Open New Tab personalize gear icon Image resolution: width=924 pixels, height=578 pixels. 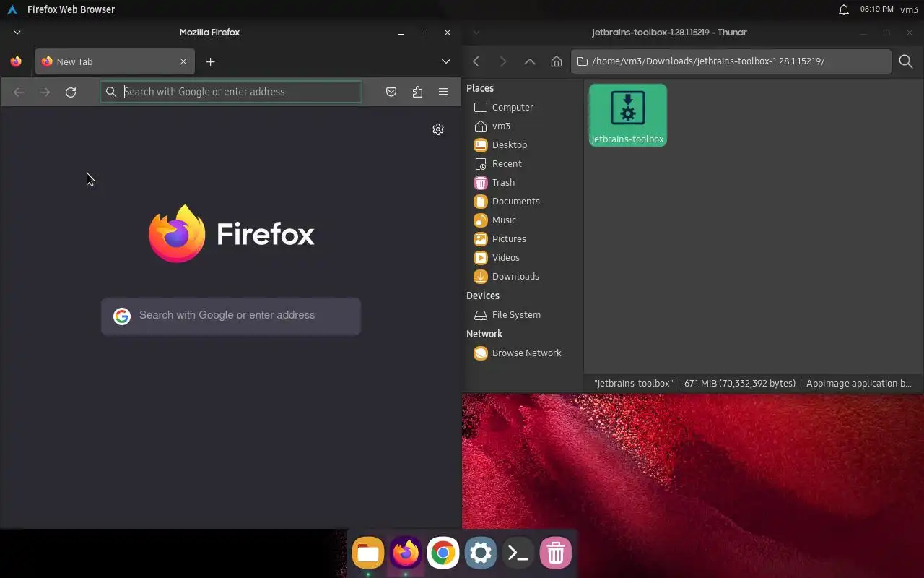(x=438, y=129)
